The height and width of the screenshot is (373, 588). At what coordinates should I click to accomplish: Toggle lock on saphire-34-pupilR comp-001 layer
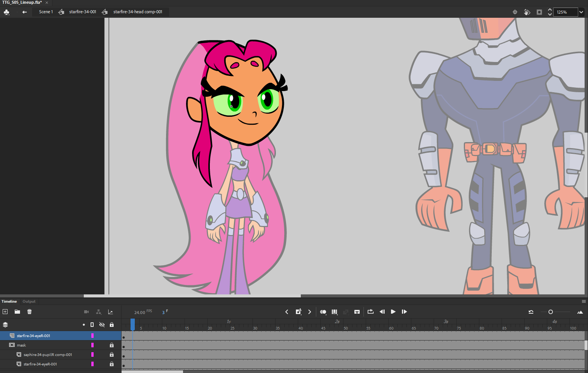(112, 354)
